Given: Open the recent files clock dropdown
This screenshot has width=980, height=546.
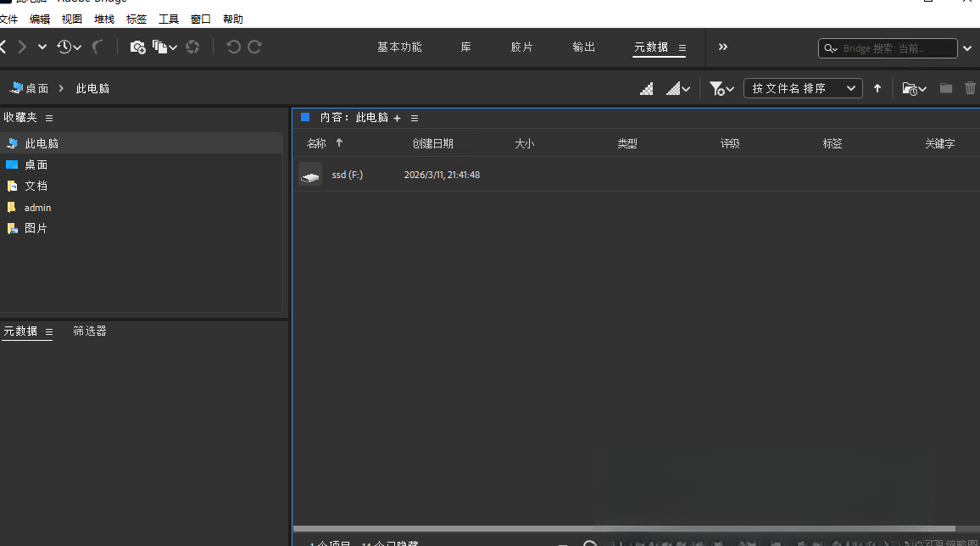Looking at the screenshot, I should pyautogui.click(x=69, y=47).
